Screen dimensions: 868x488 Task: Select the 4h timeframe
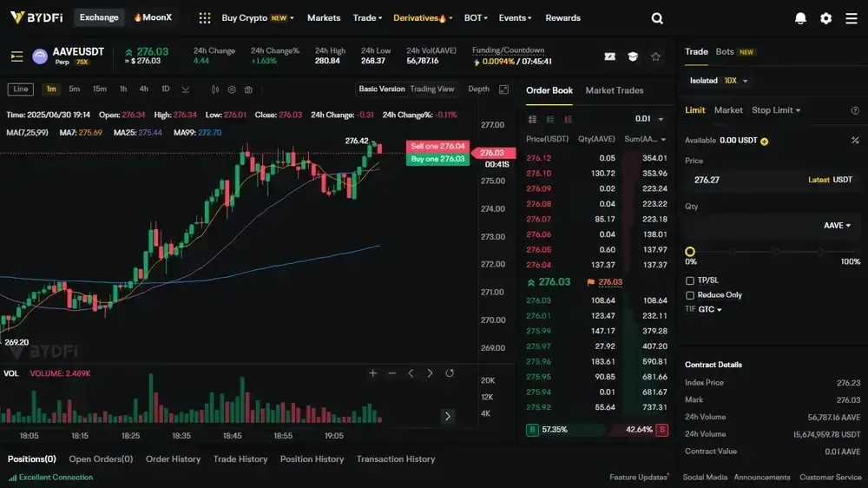tap(144, 89)
